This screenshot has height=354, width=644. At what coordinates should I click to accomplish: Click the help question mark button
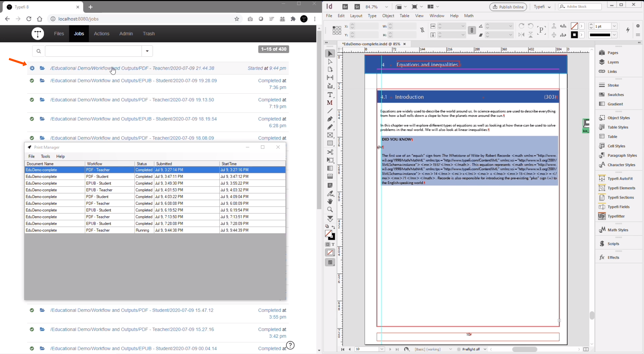tap(290, 345)
